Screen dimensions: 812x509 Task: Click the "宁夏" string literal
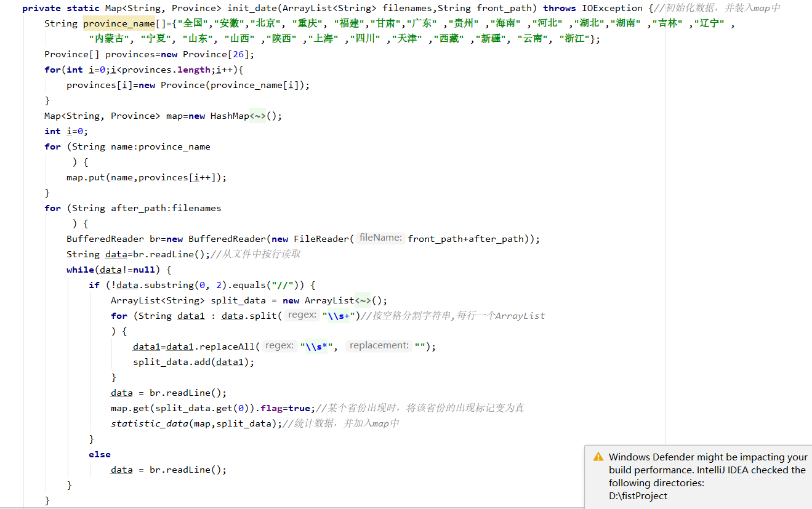(156, 39)
